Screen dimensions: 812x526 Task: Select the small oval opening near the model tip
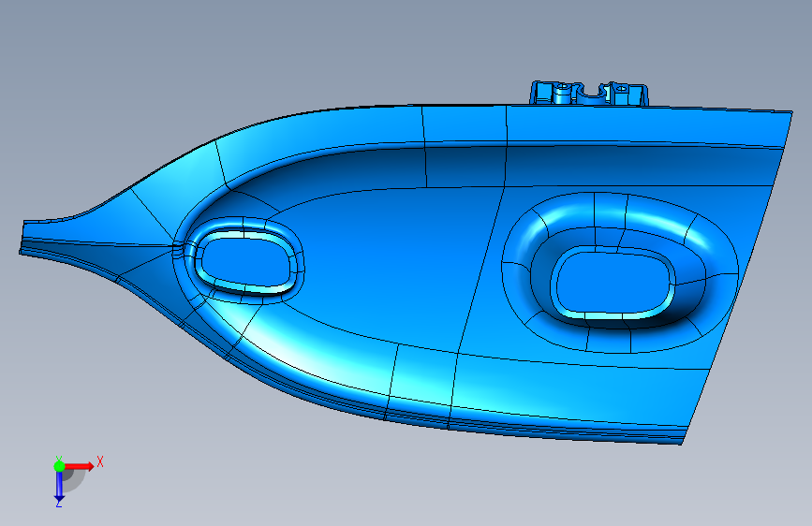click(246, 261)
